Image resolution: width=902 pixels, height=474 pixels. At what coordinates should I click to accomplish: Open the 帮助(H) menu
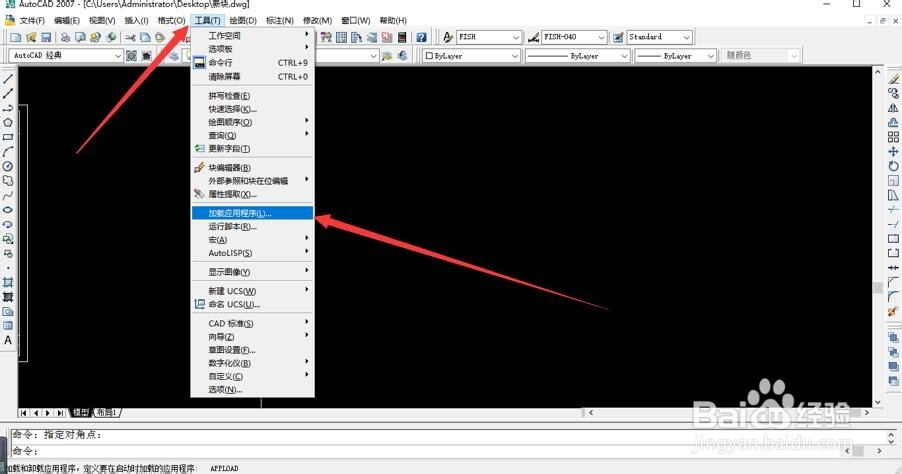393,21
